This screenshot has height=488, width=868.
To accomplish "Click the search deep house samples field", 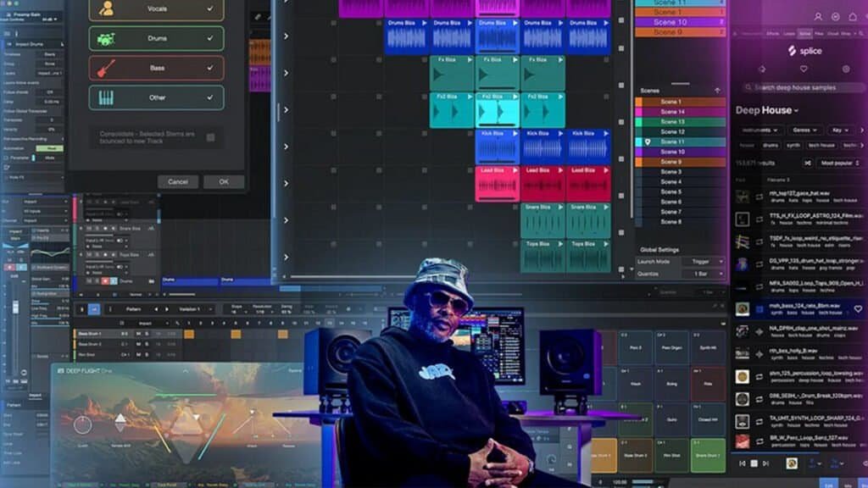I will point(797,87).
